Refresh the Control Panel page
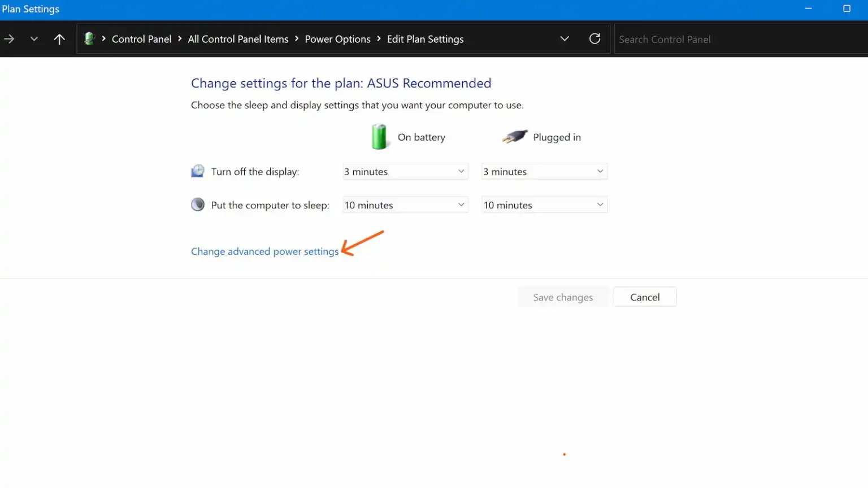The width and height of the screenshot is (868, 488). [x=594, y=38]
